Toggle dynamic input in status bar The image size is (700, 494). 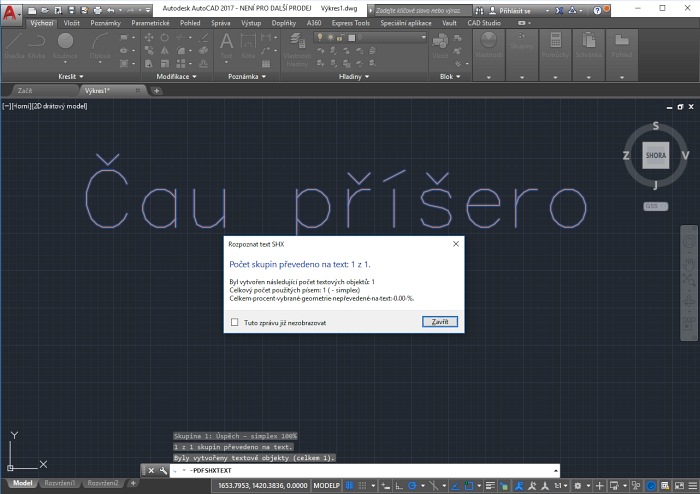(385, 486)
